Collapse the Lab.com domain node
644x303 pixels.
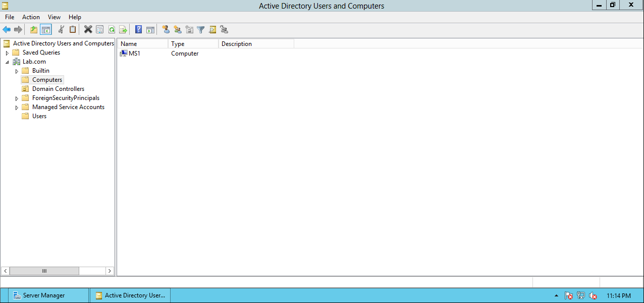coord(7,62)
